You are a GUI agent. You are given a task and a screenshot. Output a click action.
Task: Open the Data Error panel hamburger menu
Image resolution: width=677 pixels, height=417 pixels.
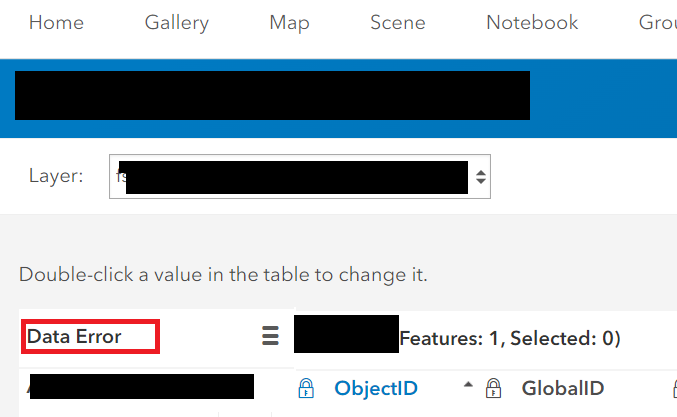point(270,337)
